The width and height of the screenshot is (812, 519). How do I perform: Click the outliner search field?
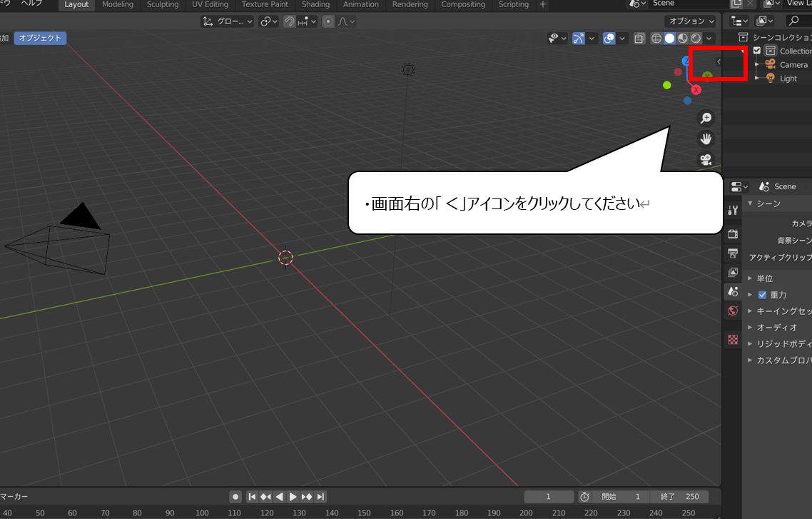point(799,21)
